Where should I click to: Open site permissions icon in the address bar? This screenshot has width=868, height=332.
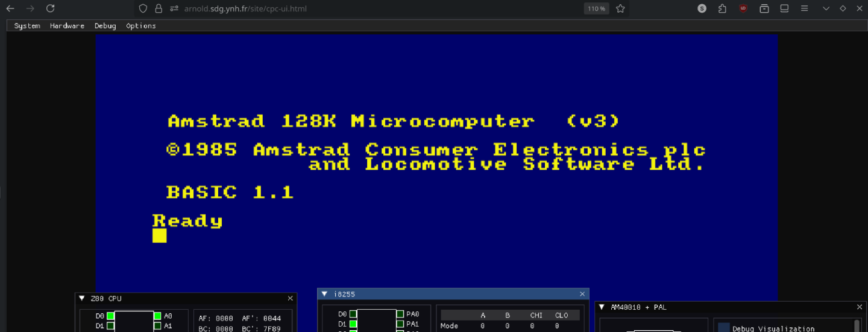click(x=174, y=8)
